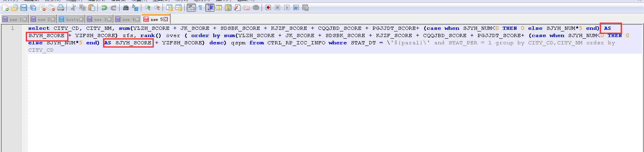This screenshot has height=152, width=644.
Task: Click the 'from' keyword in the query
Action: 256,43
